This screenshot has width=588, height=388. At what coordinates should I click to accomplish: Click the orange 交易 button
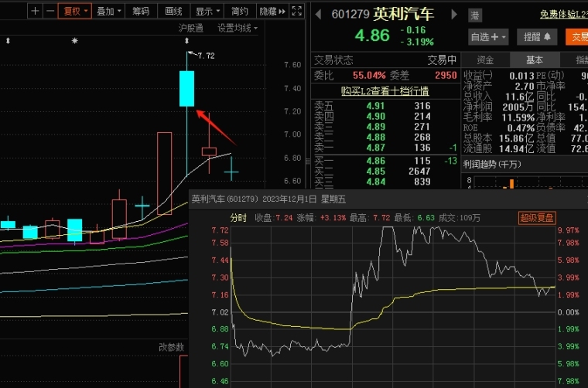pos(576,36)
